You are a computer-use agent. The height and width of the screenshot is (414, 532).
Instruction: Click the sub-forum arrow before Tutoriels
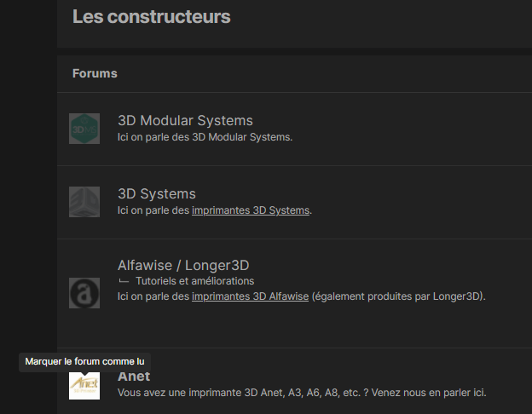coord(124,281)
